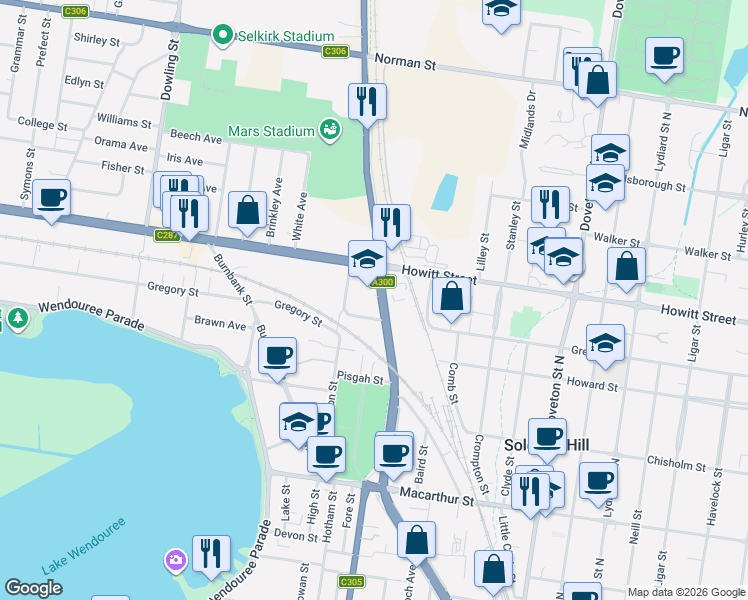Open the school marker at the top edge
Image resolution: width=748 pixels, height=600 pixels.
(x=501, y=13)
